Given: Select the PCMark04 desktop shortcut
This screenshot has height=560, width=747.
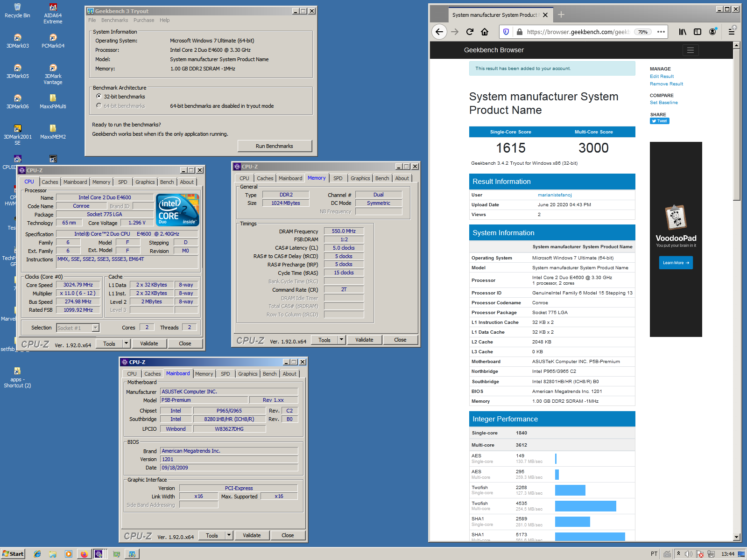Looking at the screenshot, I should pyautogui.click(x=53, y=41).
